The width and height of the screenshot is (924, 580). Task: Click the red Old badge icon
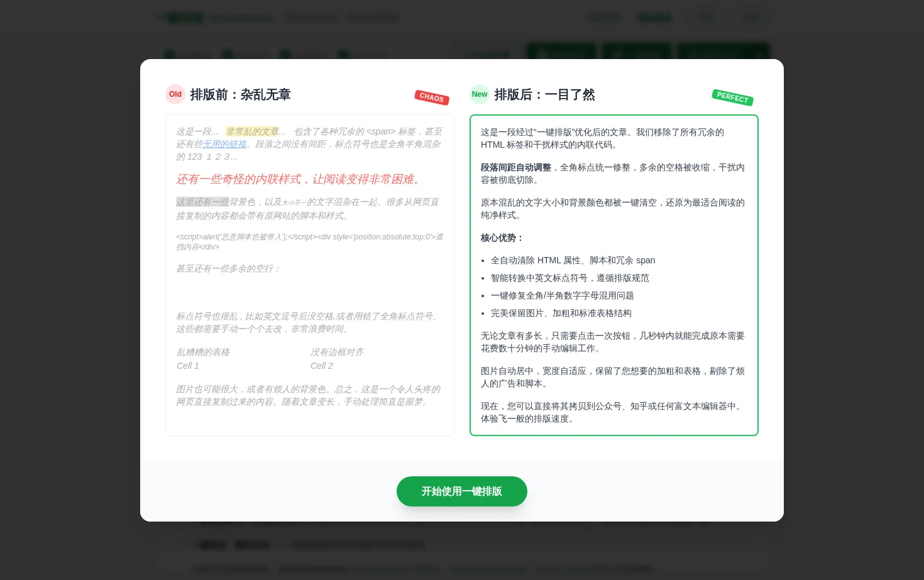pyautogui.click(x=175, y=94)
